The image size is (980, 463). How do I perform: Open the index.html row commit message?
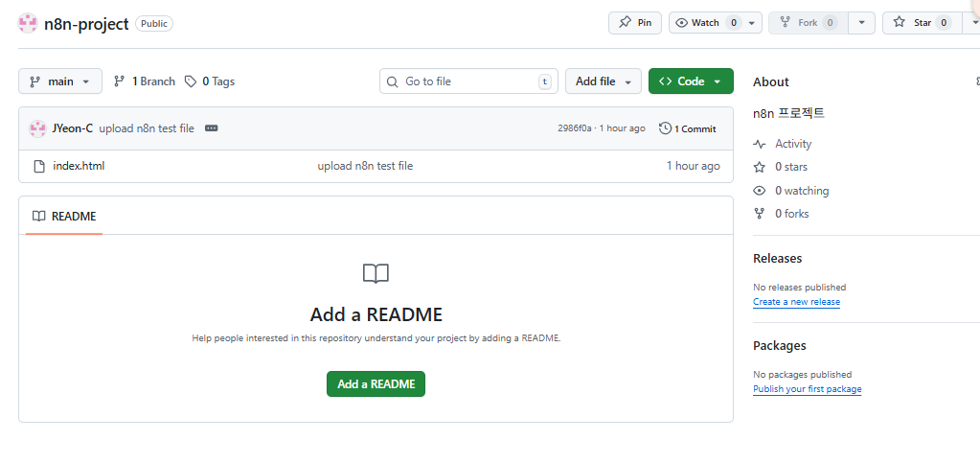(x=365, y=166)
